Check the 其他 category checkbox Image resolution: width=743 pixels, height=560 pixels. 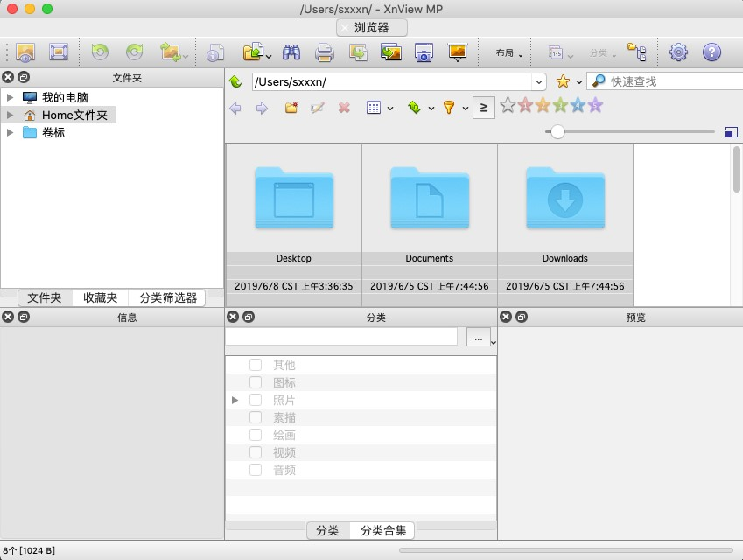(x=256, y=365)
